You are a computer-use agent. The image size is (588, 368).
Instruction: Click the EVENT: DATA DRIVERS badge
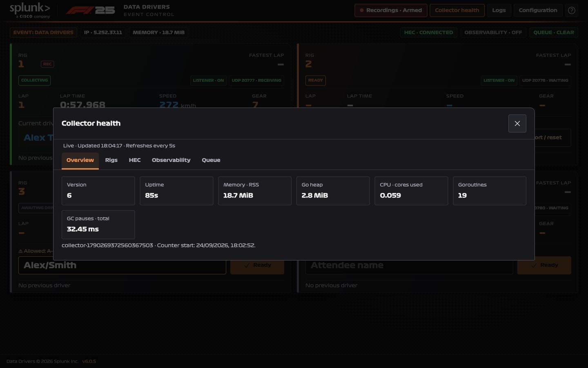43,32
